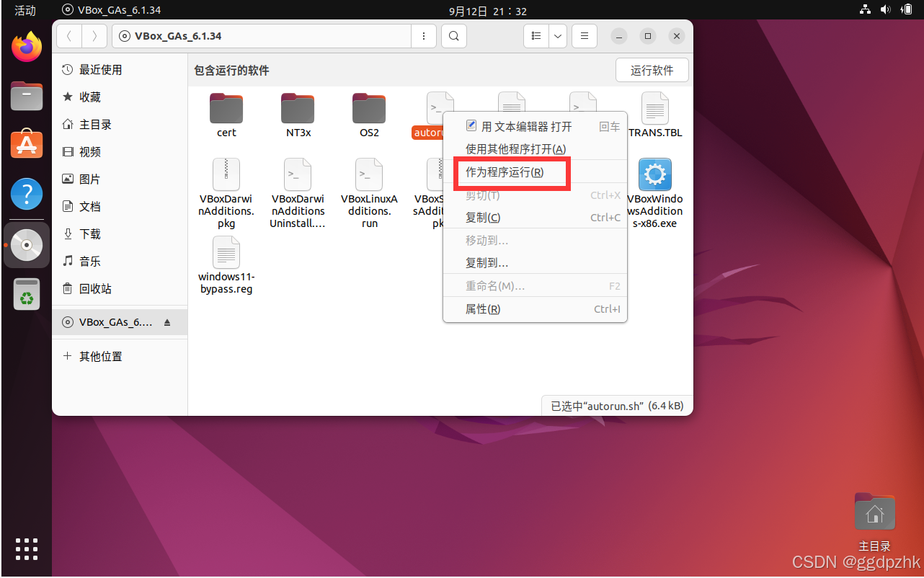
Task: Open Music (音乐) in sidebar
Action: 120,262
